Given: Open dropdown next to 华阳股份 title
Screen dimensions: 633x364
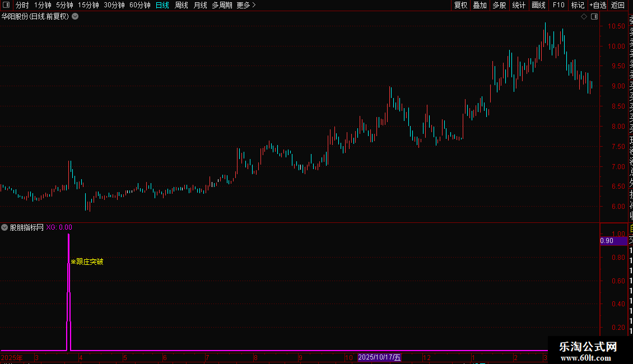Looking at the screenshot, I should pyautogui.click(x=75, y=17).
